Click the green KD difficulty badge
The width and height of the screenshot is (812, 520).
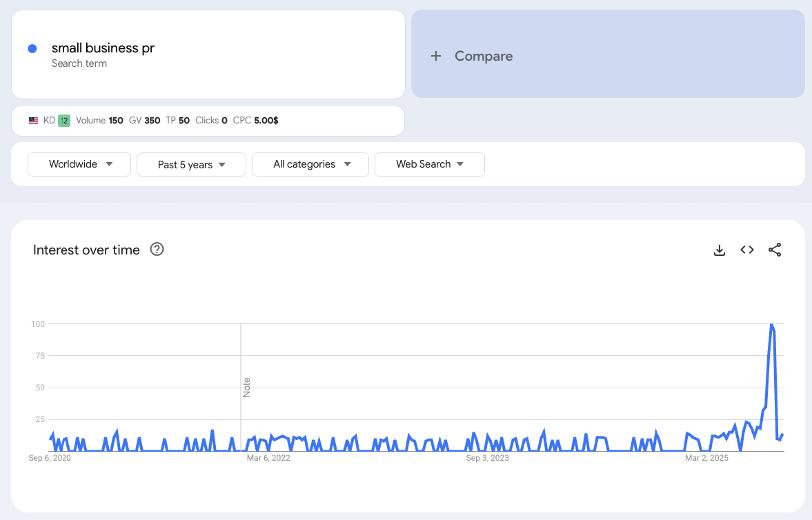64,121
